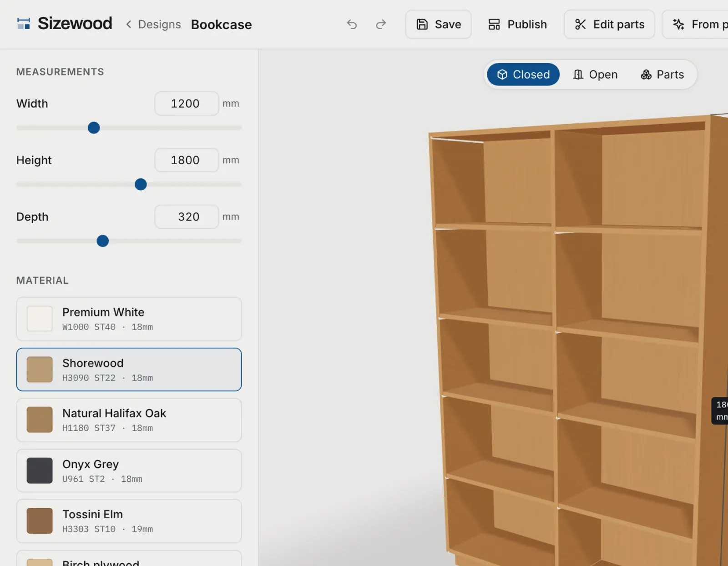
Task: Click the Depth value input field
Action: coord(187,217)
